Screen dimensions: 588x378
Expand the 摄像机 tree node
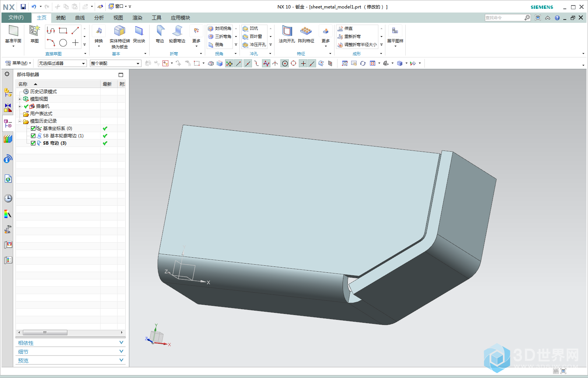[20, 106]
